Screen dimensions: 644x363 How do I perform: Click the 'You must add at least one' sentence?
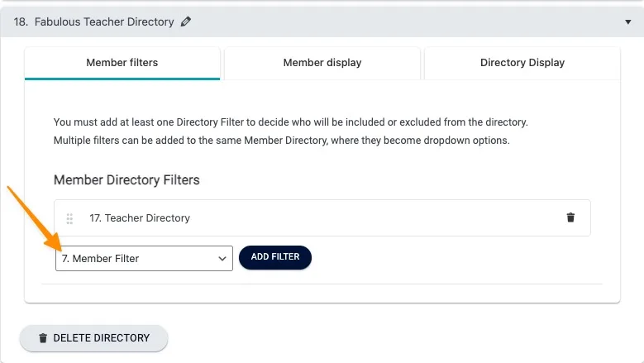click(290, 122)
